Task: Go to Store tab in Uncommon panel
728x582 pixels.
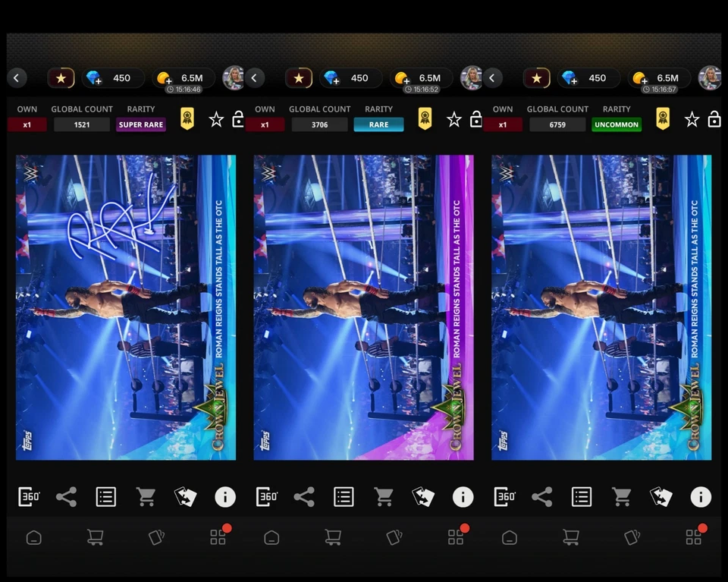Action: pos(570,537)
